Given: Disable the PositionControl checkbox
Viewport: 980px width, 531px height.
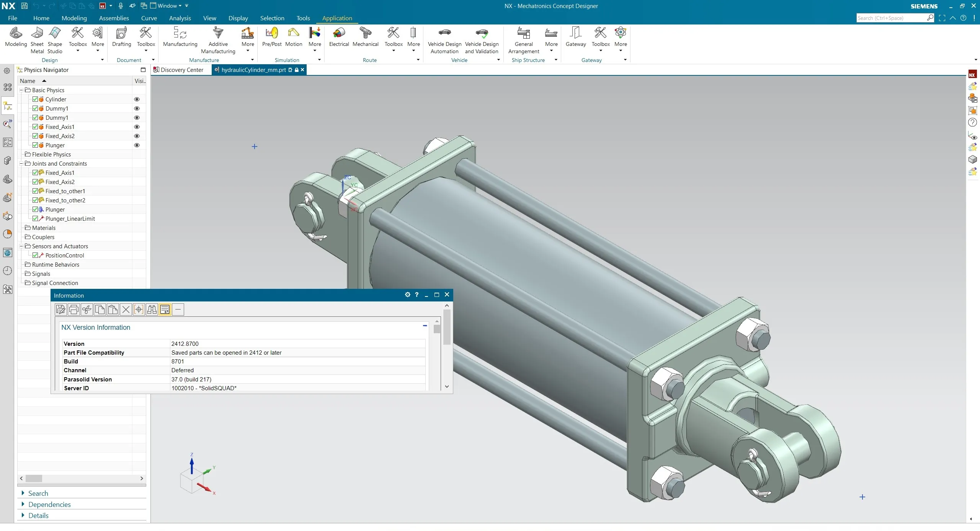Looking at the screenshot, I should point(35,255).
